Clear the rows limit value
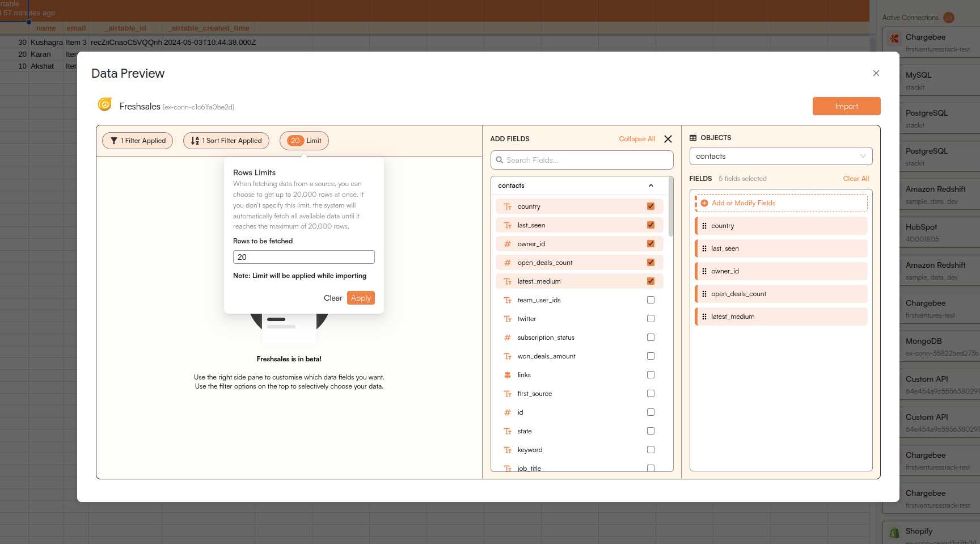The width and height of the screenshot is (980, 544). click(x=333, y=298)
